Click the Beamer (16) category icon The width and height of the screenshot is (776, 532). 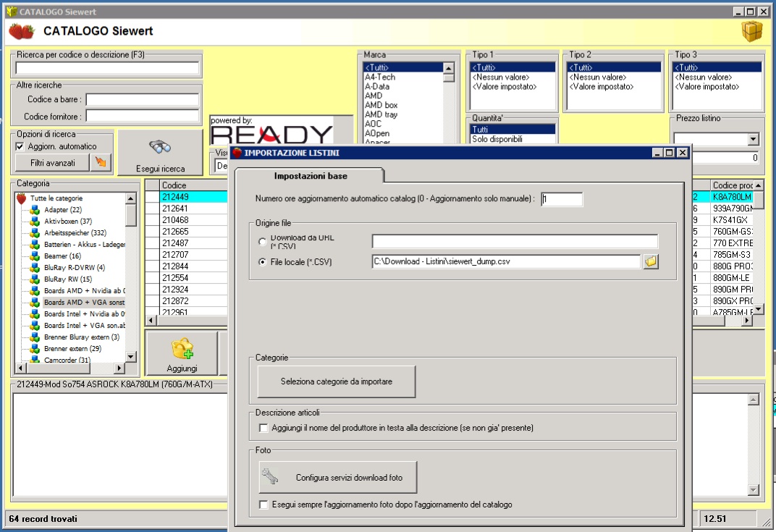(35, 256)
